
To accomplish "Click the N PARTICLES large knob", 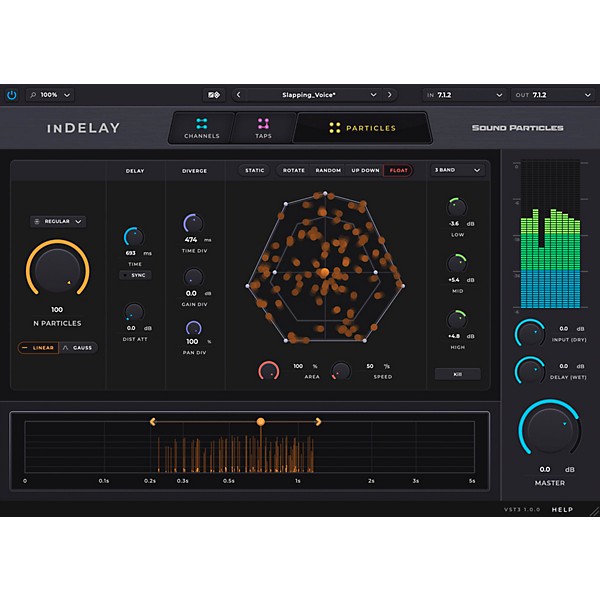I will (x=57, y=271).
